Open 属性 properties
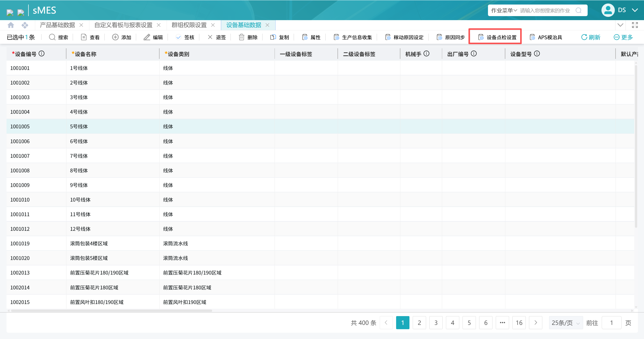 311,37
